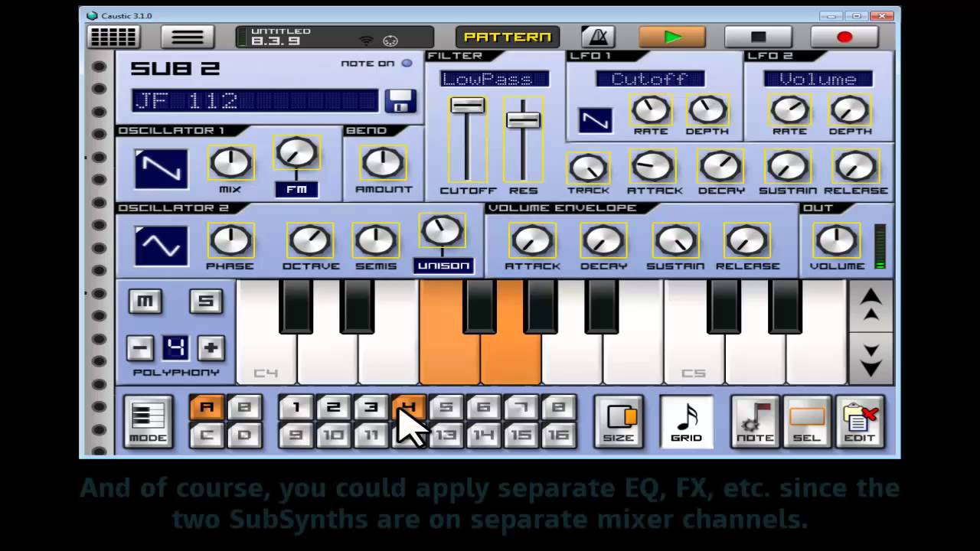Click the filter envelope ATTACK knob

[x=653, y=166]
